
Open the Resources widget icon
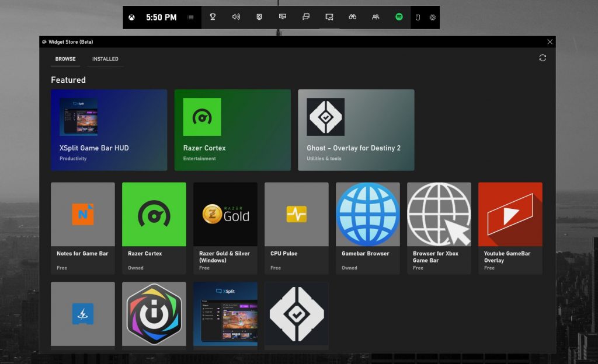(x=306, y=17)
